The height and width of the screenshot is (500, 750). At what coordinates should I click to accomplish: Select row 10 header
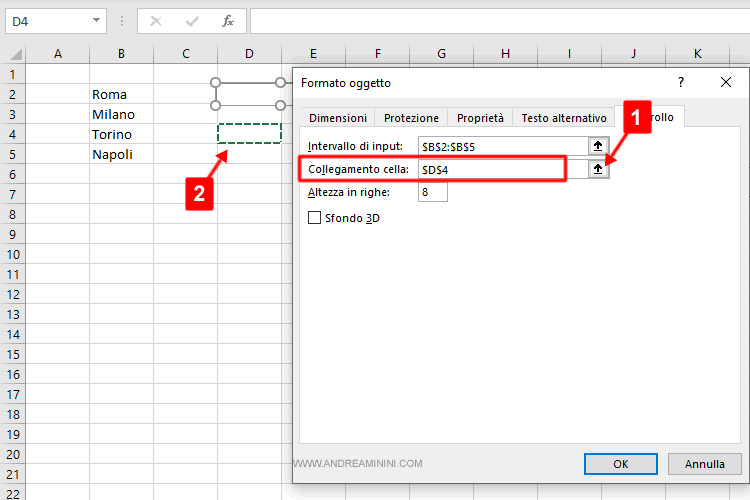[x=12, y=254]
